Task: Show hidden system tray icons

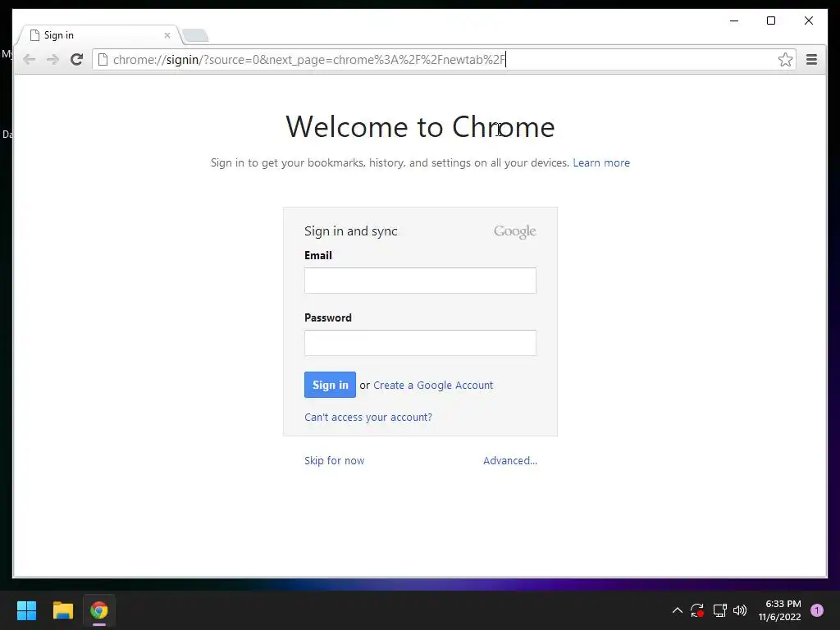Action: click(x=677, y=610)
